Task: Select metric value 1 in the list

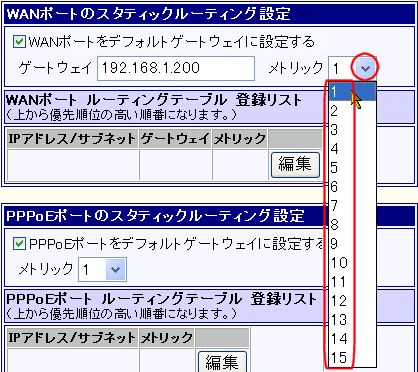Action: point(352,92)
